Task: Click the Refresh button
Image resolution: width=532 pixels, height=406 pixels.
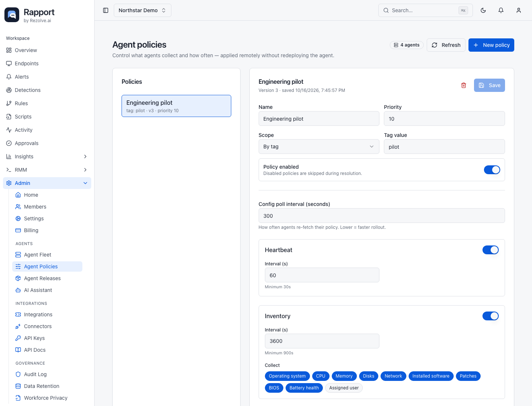Action: pyautogui.click(x=446, y=45)
